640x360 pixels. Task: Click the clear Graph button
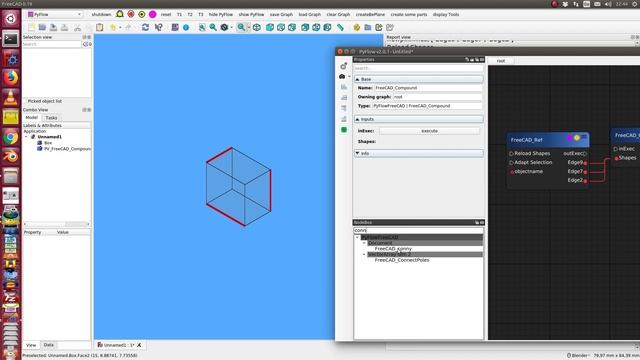pos(338,14)
